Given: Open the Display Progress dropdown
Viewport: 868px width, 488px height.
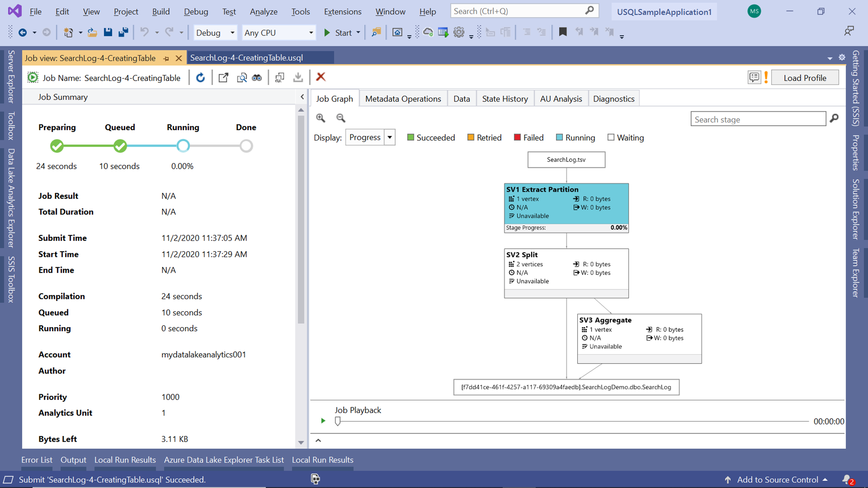Looking at the screenshot, I should 390,138.
